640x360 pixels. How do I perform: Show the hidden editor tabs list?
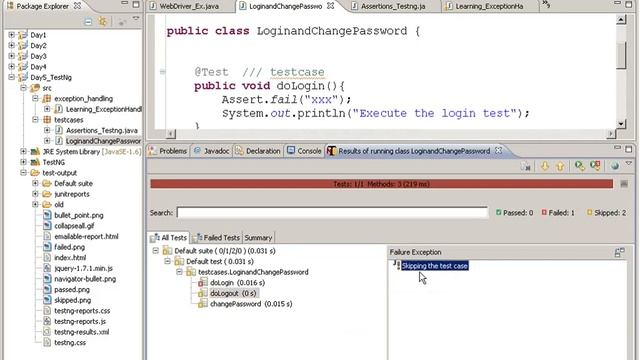click(546, 5)
